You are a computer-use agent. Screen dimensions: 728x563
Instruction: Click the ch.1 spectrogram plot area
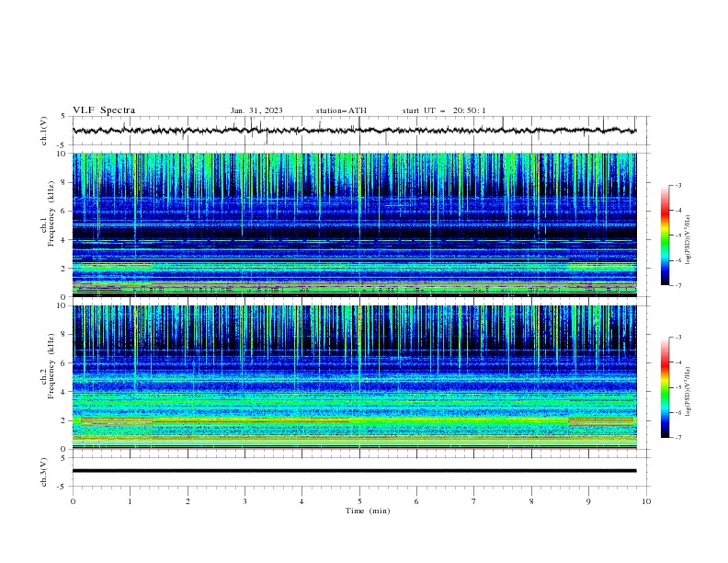pyautogui.click(x=354, y=224)
